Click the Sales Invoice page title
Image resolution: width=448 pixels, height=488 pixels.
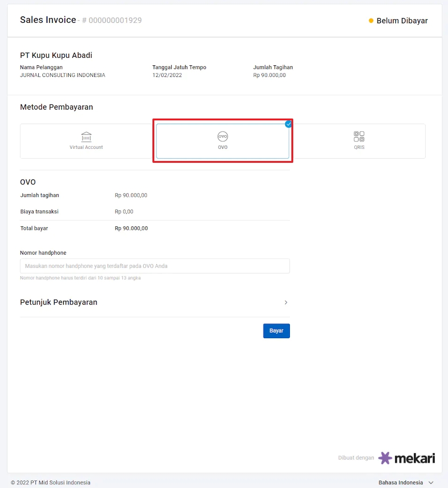pos(48,20)
